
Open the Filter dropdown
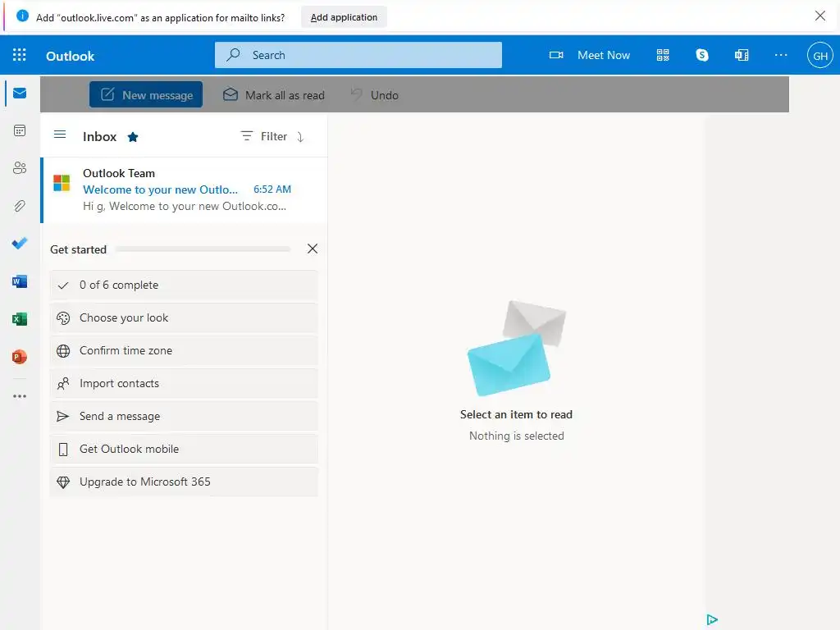coord(264,137)
